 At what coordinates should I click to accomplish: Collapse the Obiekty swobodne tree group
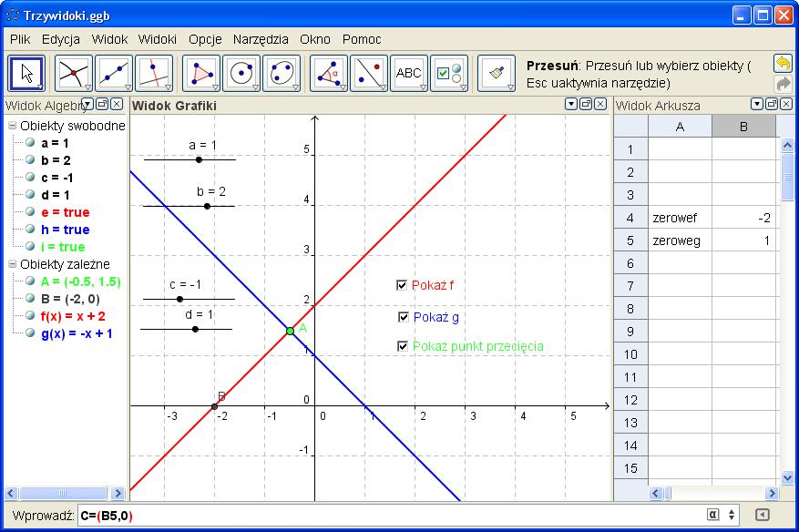(12, 126)
